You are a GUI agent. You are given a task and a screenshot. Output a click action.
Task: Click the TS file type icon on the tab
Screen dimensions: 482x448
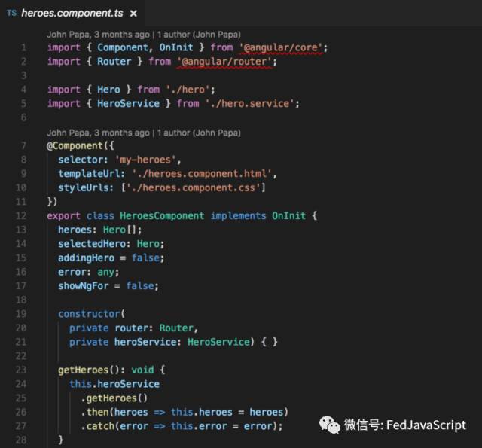tap(12, 14)
